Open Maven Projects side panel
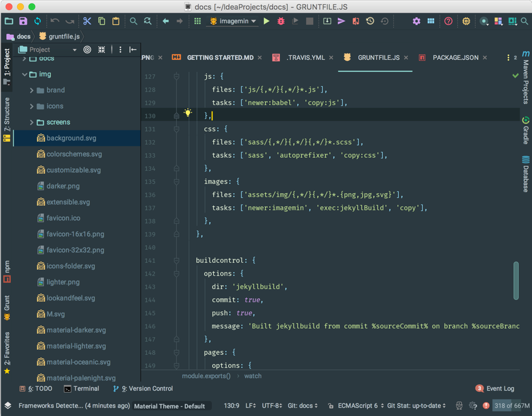Image resolution: width=532 pixels, height=416 pixels. [x=526, y=77]
